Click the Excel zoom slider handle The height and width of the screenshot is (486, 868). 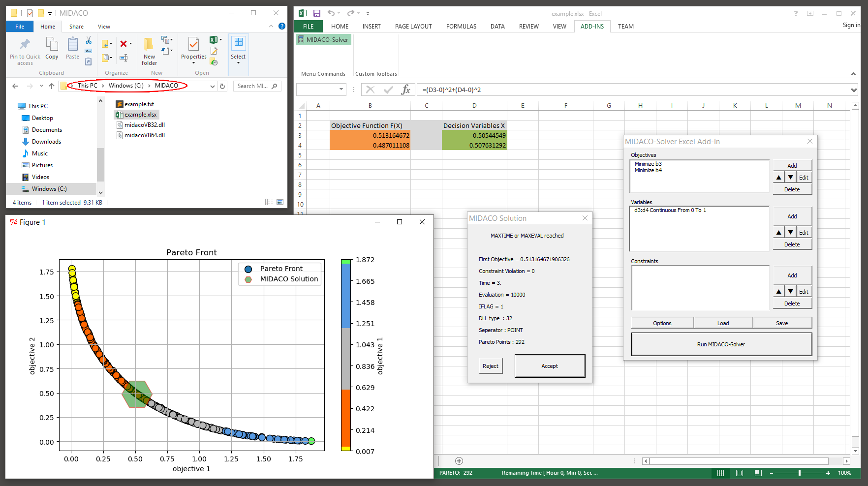(800, 473)
